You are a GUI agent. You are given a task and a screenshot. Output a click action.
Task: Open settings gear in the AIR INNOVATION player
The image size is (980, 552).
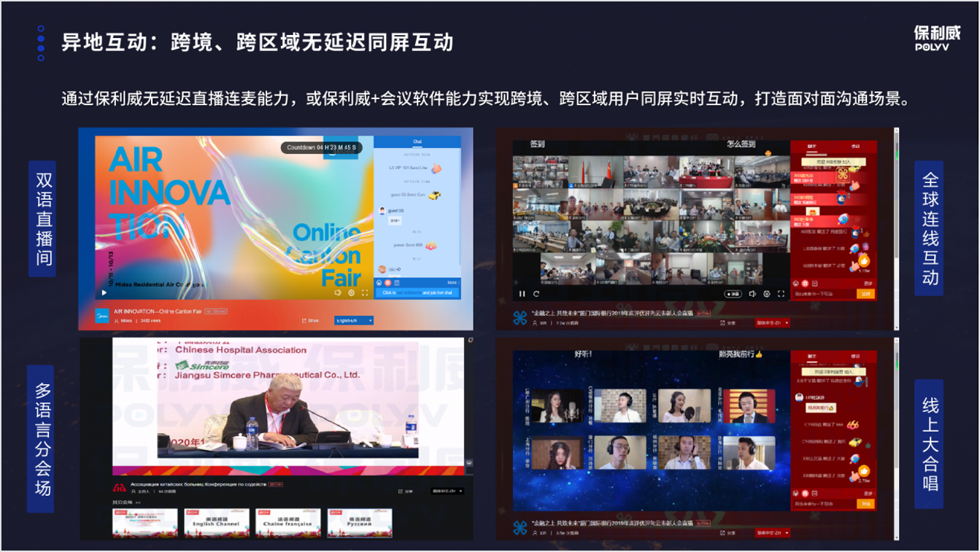(x=352, y=292)
